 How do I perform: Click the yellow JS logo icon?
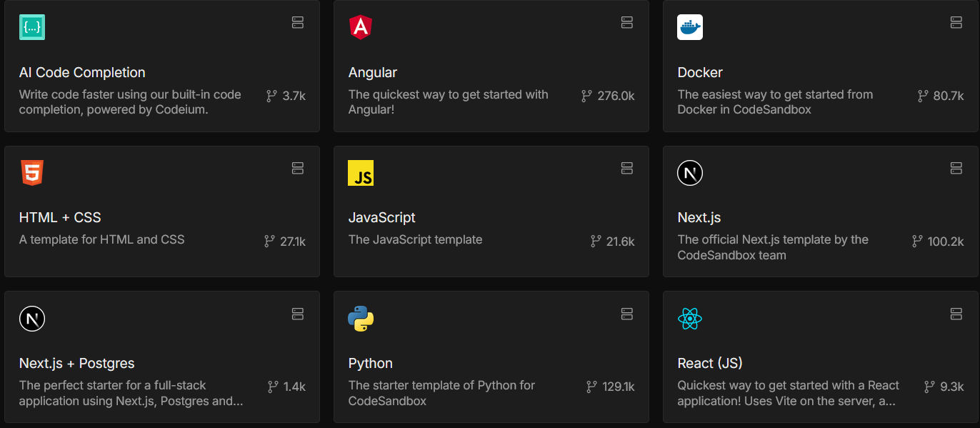361,173
